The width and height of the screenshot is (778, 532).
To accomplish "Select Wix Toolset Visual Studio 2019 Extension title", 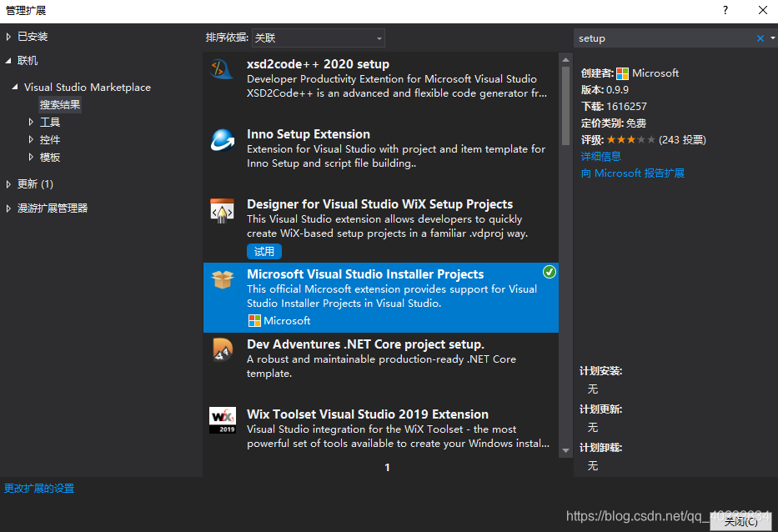I will 368,414.
